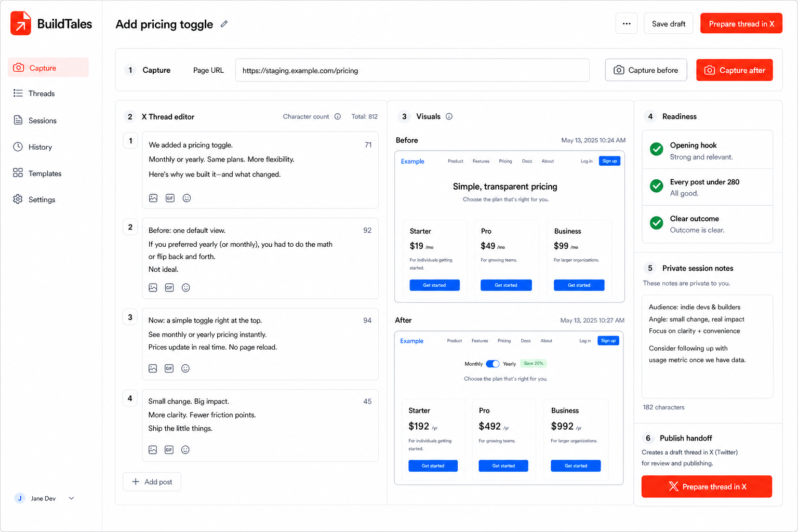Screen dimensions: 798x532
Task: Click top Prepare thread in X button
Action: [x=741, y=23]
